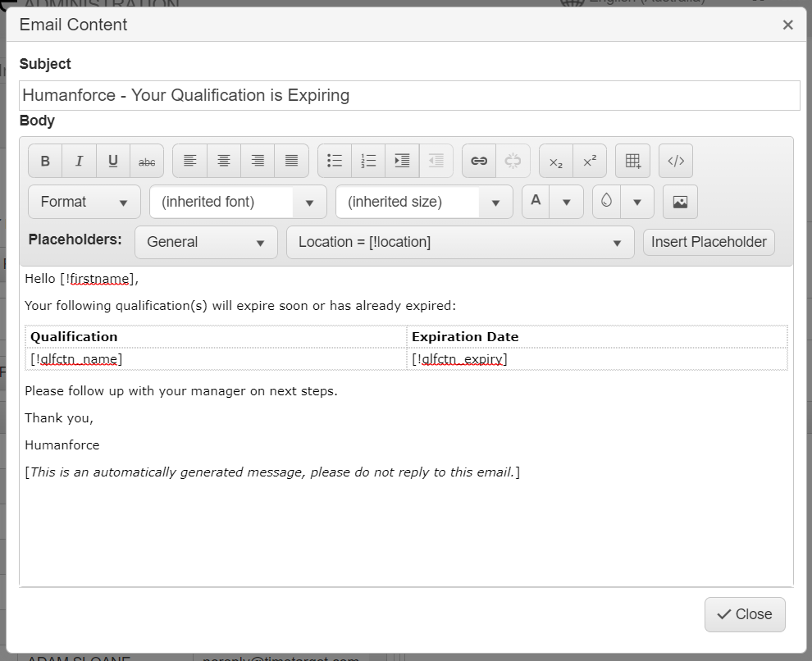Open the Location placeholder dropdown

coord(460,242)
